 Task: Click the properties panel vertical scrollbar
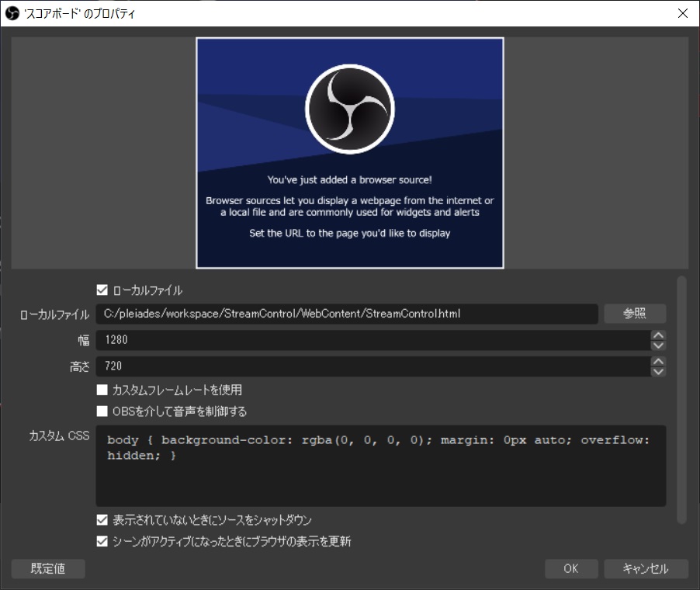[x=681, y=400]
